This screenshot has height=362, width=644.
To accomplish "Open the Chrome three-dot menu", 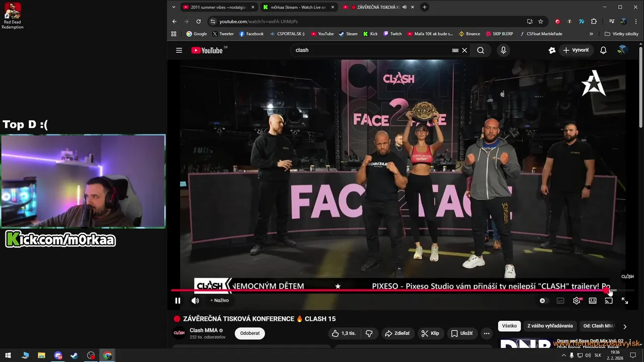I will 635,22.
